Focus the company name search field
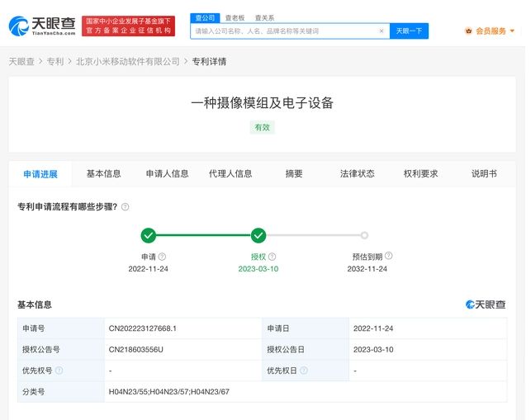This screenshot has height=420, width=531. tap(283, 31)
